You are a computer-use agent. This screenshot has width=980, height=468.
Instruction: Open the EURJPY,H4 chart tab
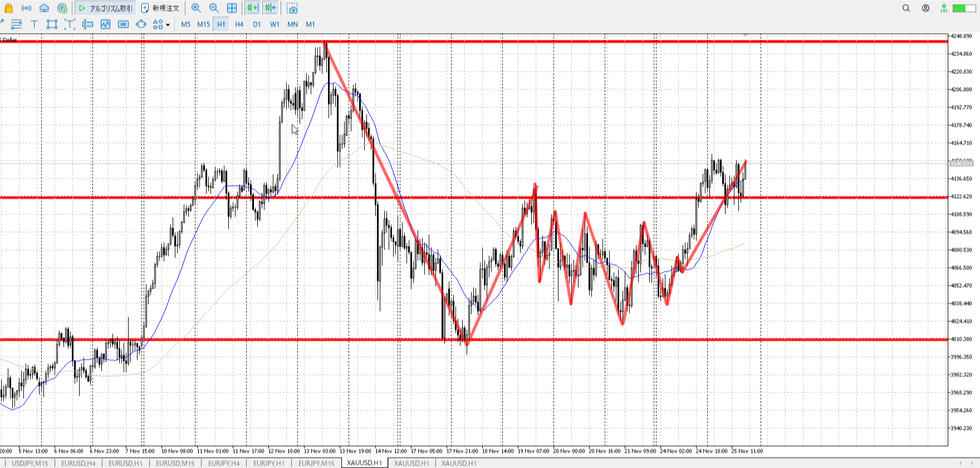(x=224, y=463)
